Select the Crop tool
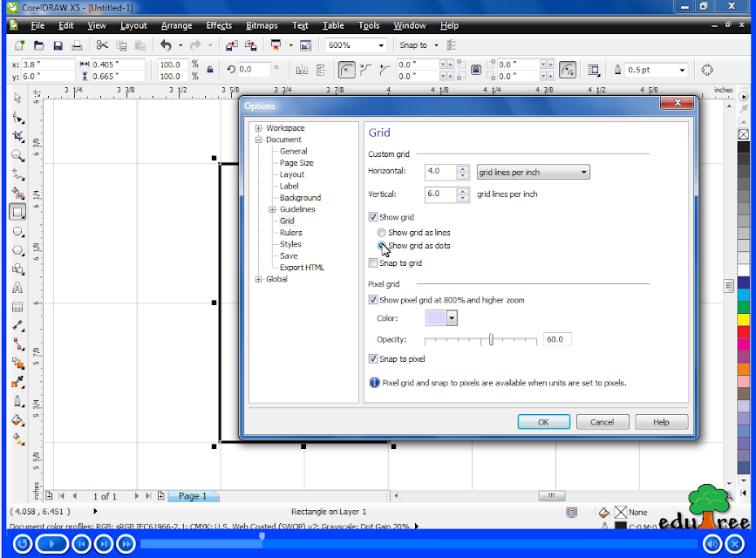The image size is (756, 558). tap(17, 136)
